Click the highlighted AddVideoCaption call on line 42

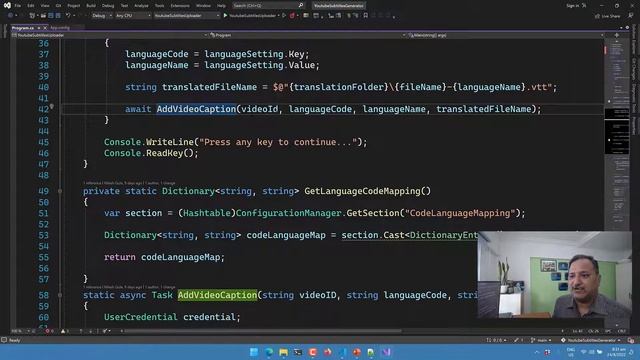coord(196,109)
